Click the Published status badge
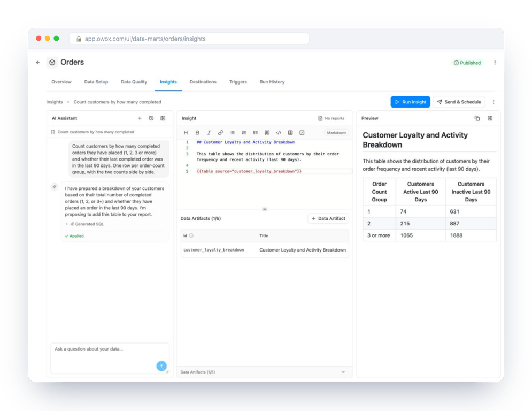 click(467, 63)
